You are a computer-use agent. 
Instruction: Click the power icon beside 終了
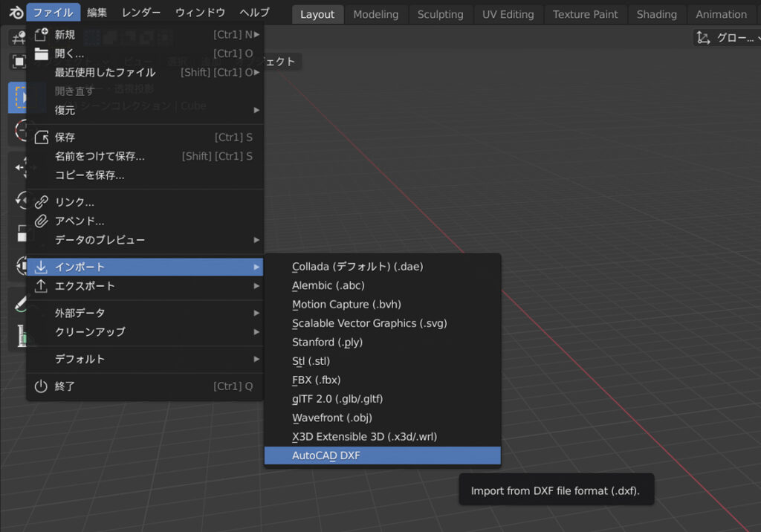click(42, 386)
